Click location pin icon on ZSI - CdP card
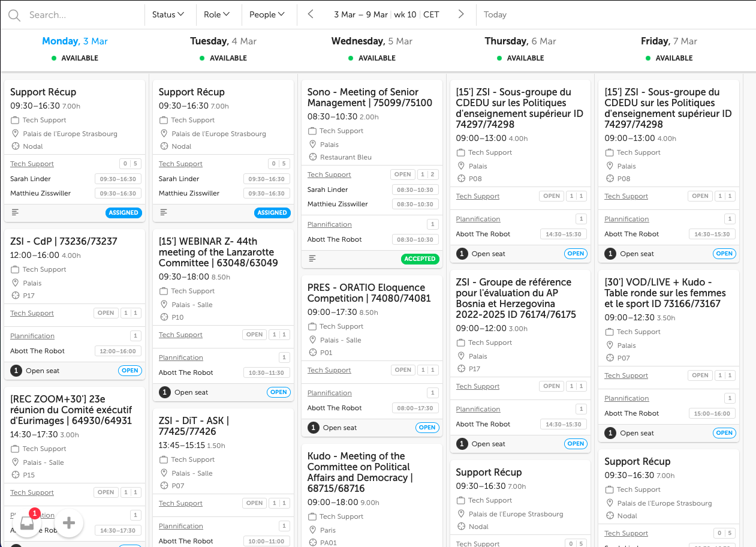 tap(15, 283)
